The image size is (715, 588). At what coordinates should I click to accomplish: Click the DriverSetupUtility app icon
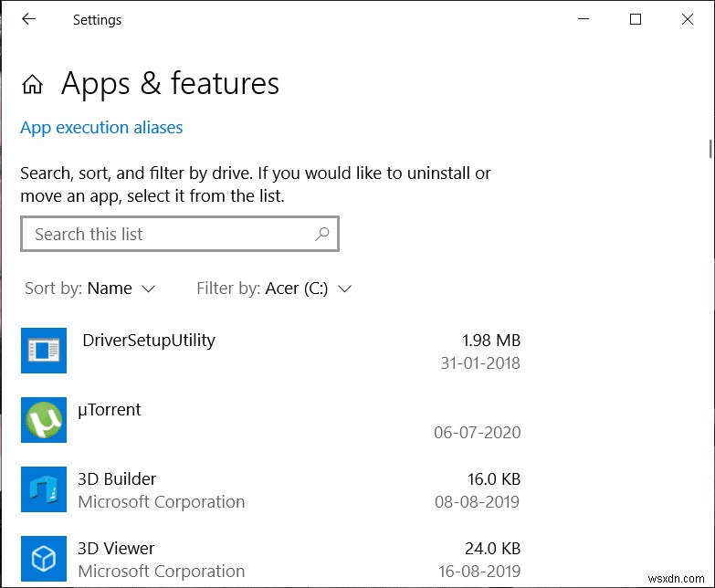click(x=44, y=351)
